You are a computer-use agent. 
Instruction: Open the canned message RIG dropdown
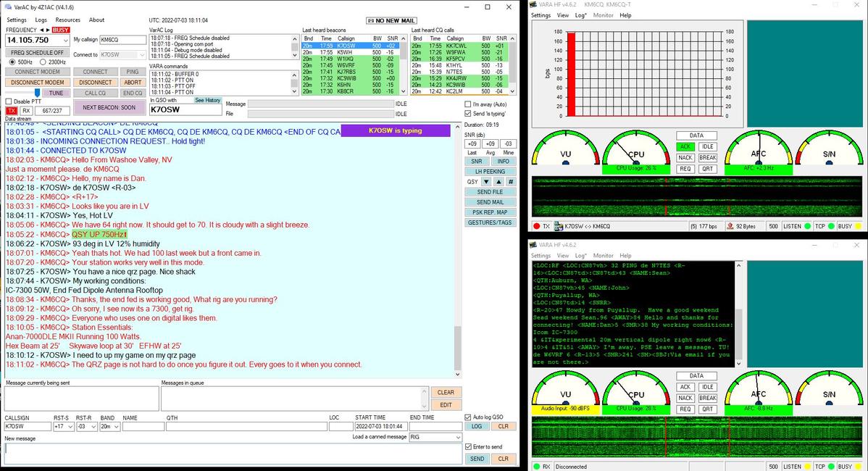(458, 437)
